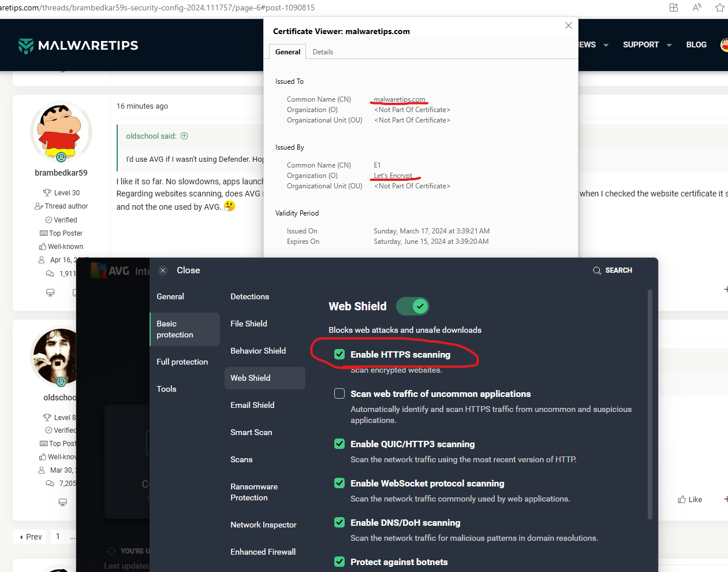The width and height of the screenshot is (728, 572).
Task: Open Smart Scan settings
Action: click(x=251, y=432)
